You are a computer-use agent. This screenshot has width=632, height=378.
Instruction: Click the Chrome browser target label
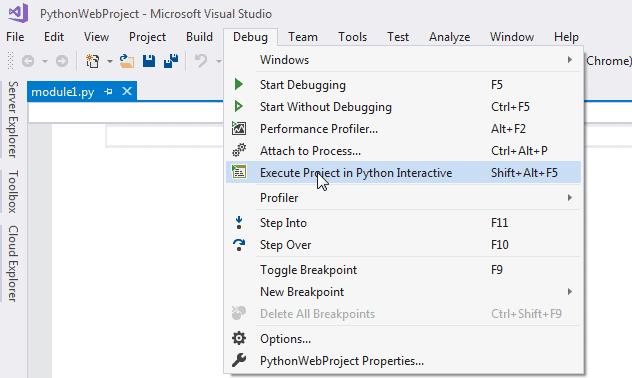tap(608, 61)
